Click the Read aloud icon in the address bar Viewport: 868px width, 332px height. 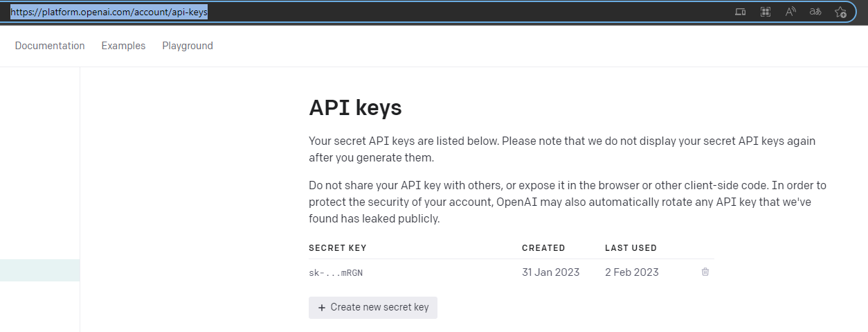tap(790, 12)
